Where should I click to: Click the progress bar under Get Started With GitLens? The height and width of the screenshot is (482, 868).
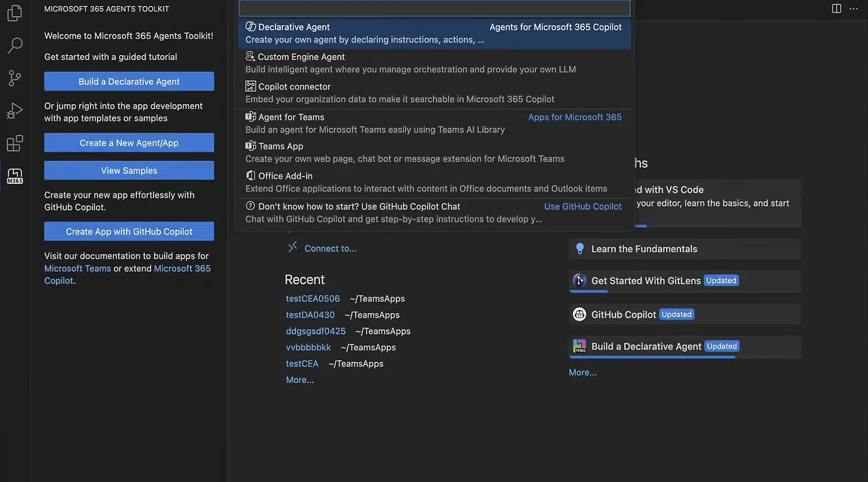[x=588, y=291]
